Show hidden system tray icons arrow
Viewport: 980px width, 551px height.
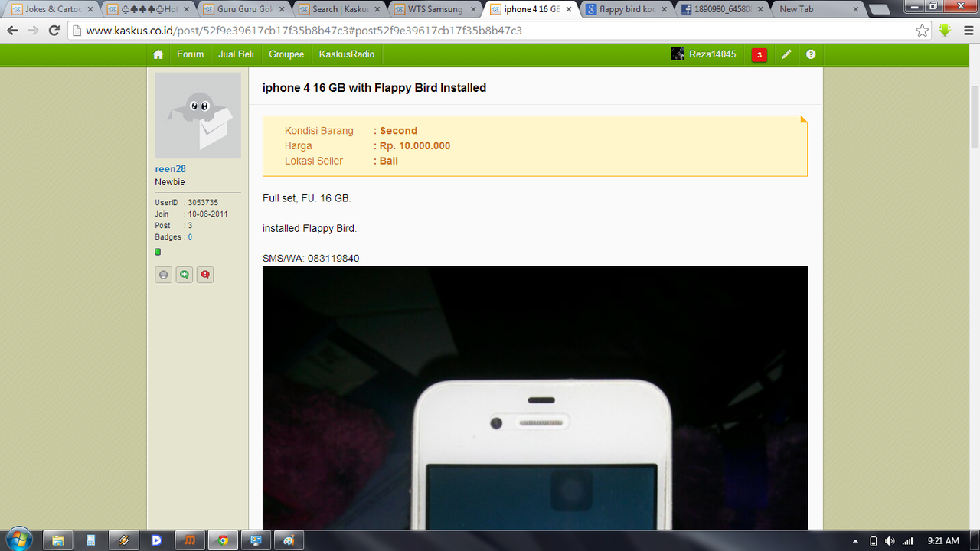854,541
